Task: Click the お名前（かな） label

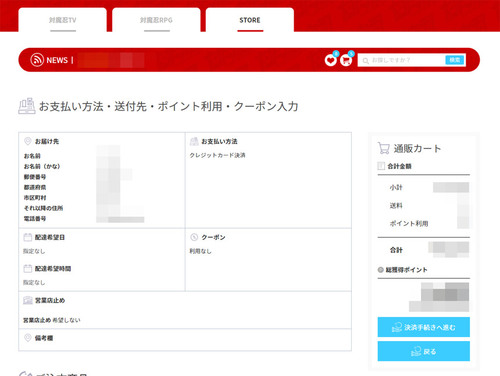Action: pos(42,166)
